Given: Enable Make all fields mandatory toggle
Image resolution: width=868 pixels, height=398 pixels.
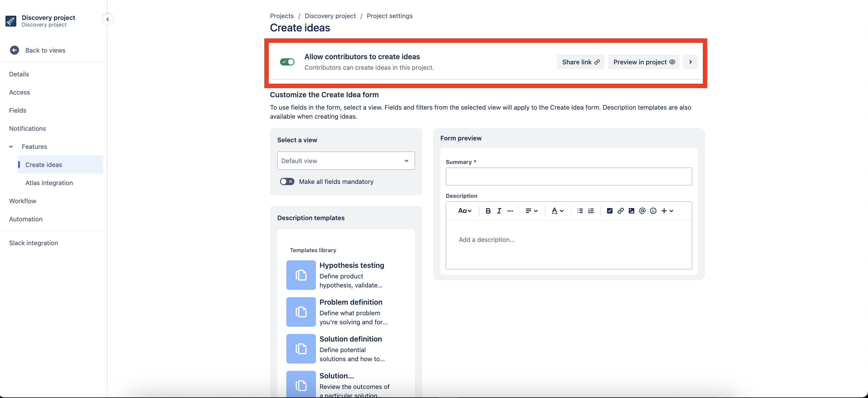Looking at the screenshot, I should pos(287,182).
